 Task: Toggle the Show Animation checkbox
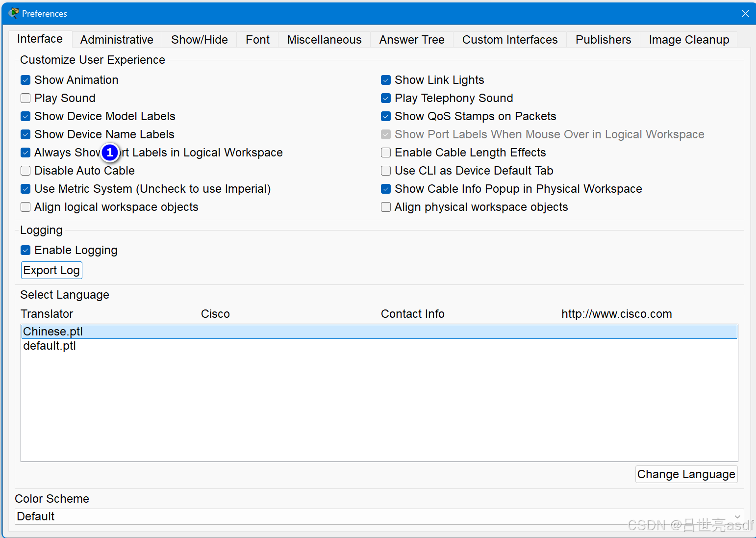(25, 80)
